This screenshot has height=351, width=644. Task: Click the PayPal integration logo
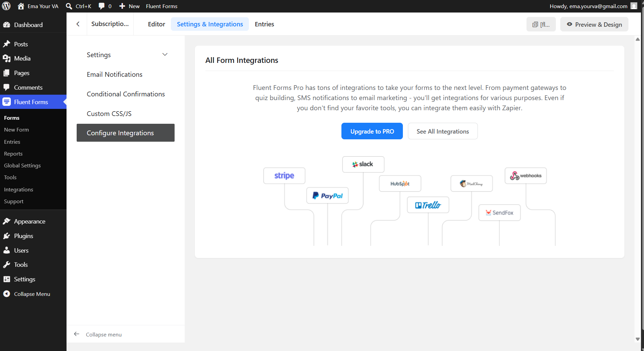pos(328,195)
